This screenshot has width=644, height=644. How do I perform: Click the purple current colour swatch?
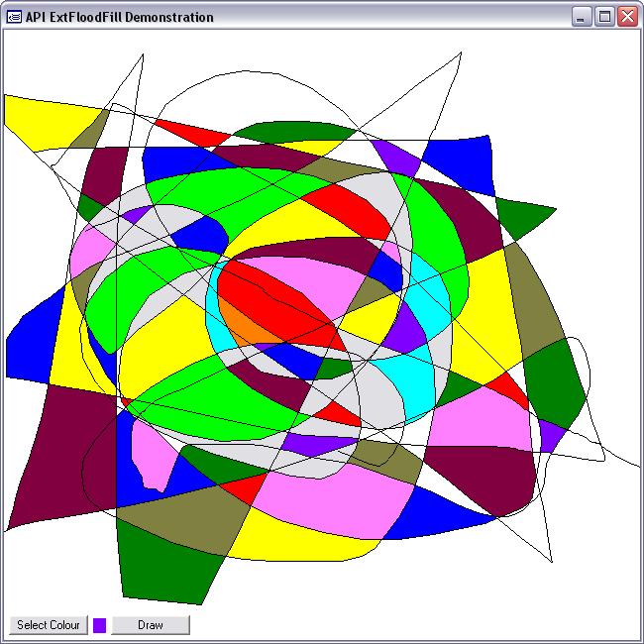[x=99, y=625]
